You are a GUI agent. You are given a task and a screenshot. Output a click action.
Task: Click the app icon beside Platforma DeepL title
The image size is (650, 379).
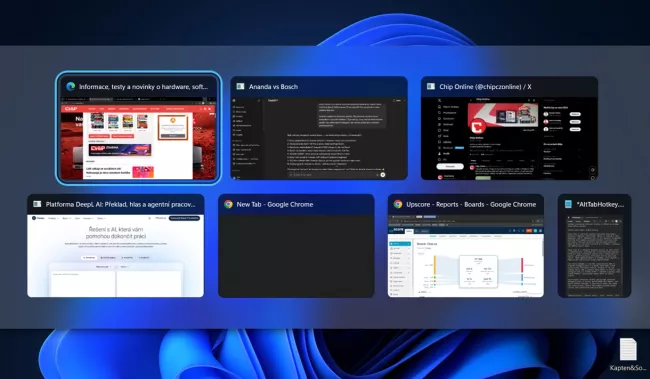[37, 204]
